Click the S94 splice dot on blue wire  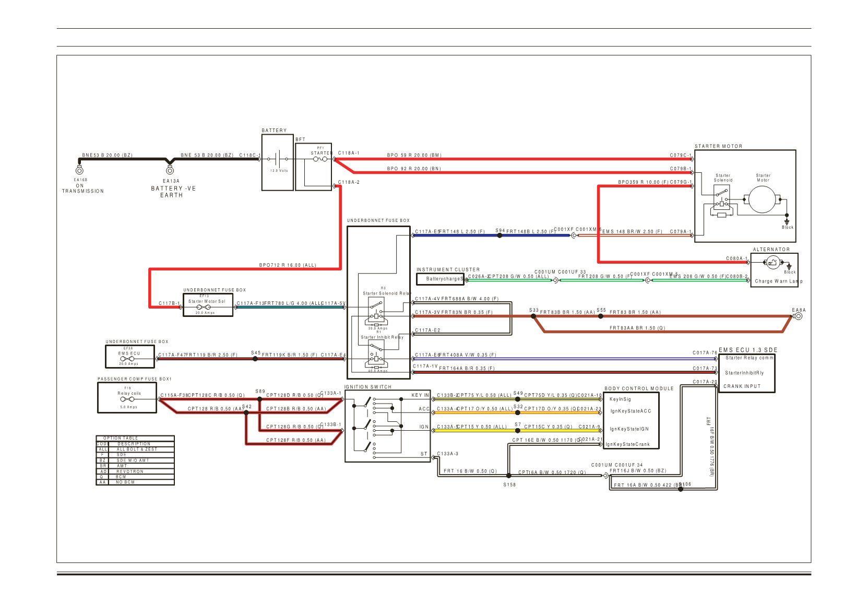tap(500, 235)
